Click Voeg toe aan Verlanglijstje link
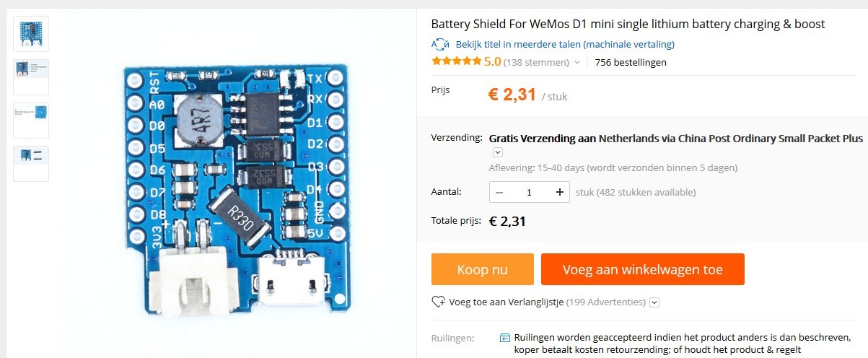Viewport: 868px width, 358px height. pyautogui.click(x=506, y=302)
